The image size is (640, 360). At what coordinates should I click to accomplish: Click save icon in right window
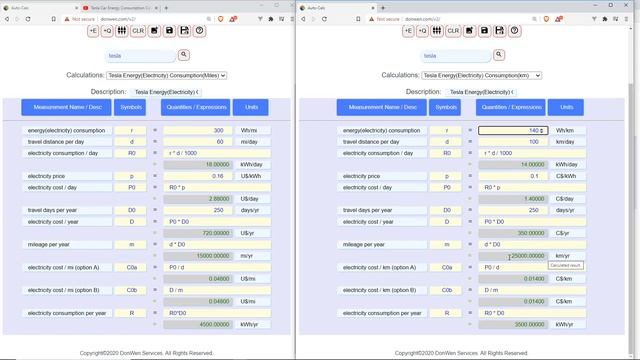(484, 31)
